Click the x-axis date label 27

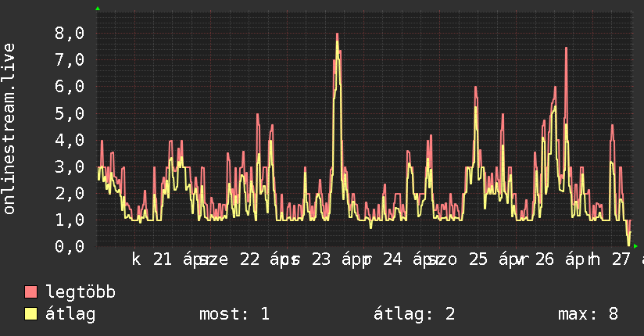pyautogui.click(x=621, y=259)
